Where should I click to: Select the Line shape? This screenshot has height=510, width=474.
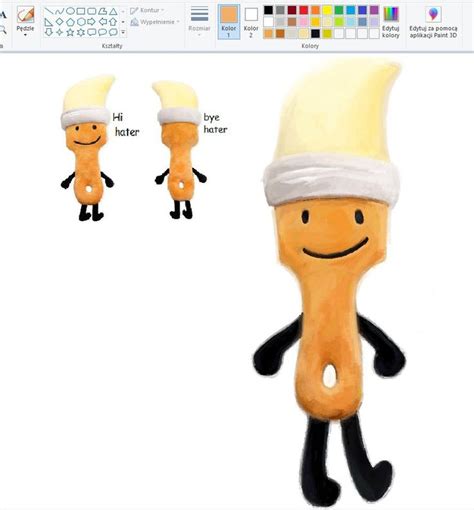[x=49, y=11]
